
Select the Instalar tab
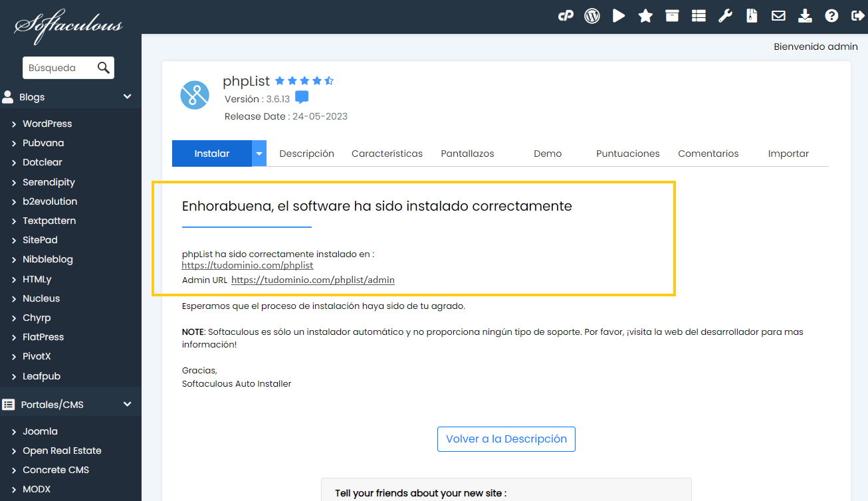click(x=212, y=153)
